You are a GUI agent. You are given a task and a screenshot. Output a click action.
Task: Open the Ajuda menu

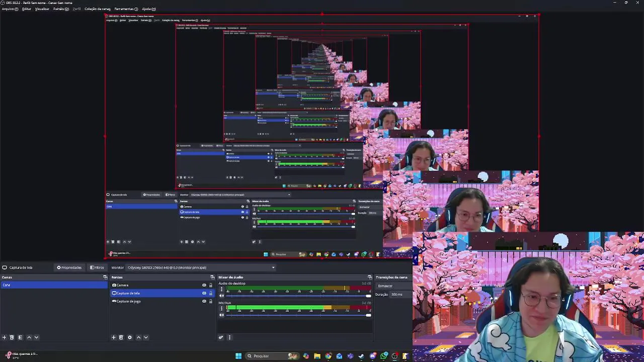point(148,9)
